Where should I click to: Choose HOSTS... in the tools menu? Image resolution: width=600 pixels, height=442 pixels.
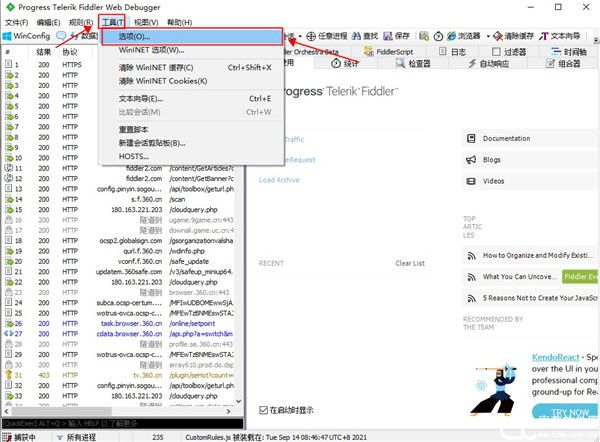pyautogui.click(x=191, y=156)
